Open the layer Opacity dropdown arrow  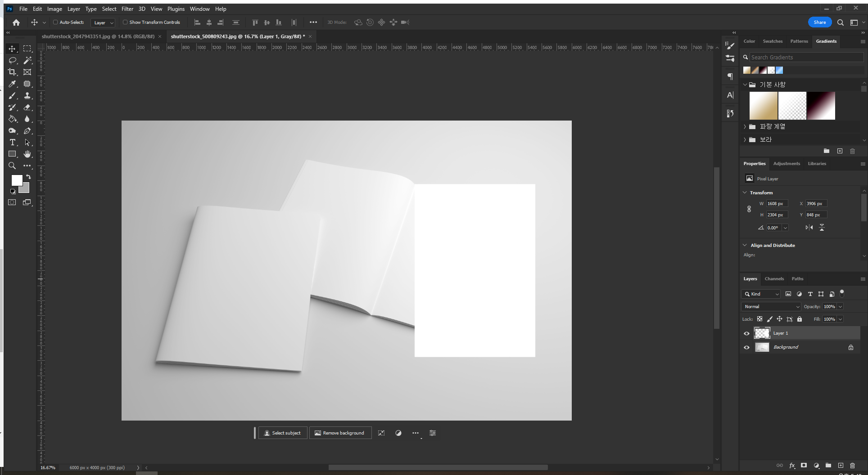coord(840,306)
